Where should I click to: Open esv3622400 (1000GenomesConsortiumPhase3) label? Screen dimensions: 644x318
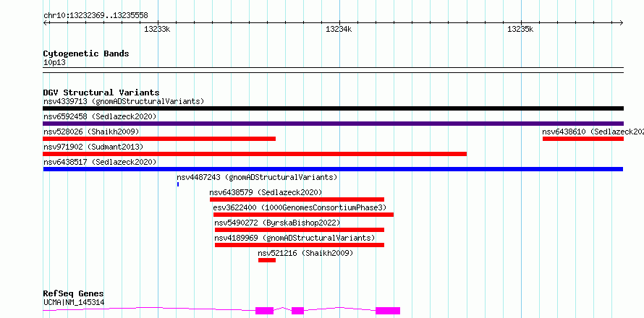point(300,207)
